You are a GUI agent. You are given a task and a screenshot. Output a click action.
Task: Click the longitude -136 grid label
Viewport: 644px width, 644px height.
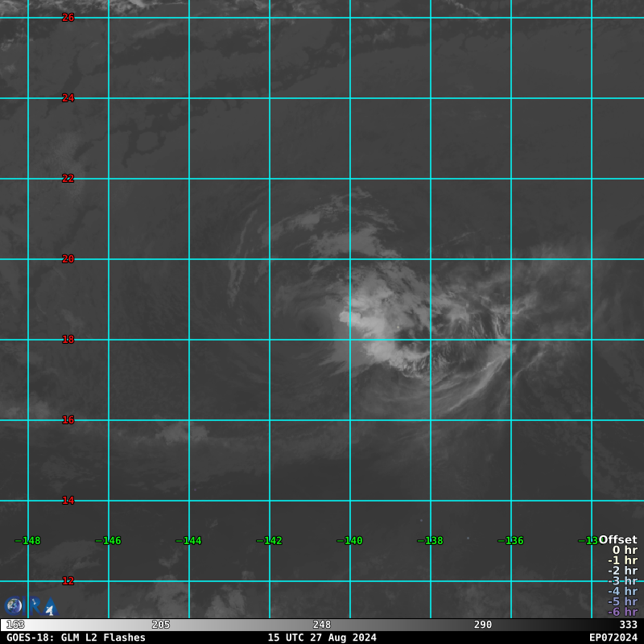pos(511,541)
